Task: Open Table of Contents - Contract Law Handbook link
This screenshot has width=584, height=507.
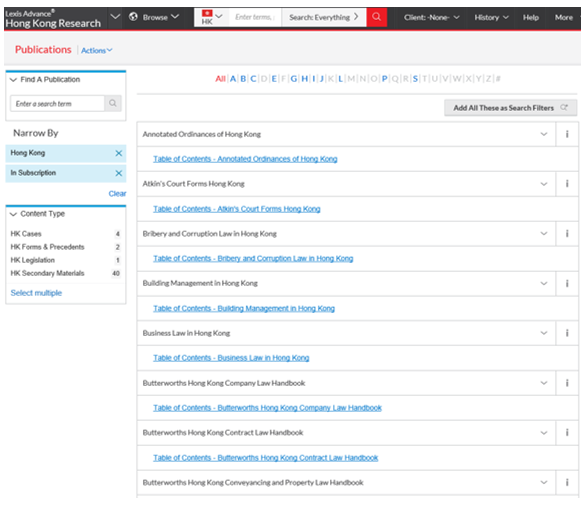Action: pyautogui.click(x=266, y=458)
